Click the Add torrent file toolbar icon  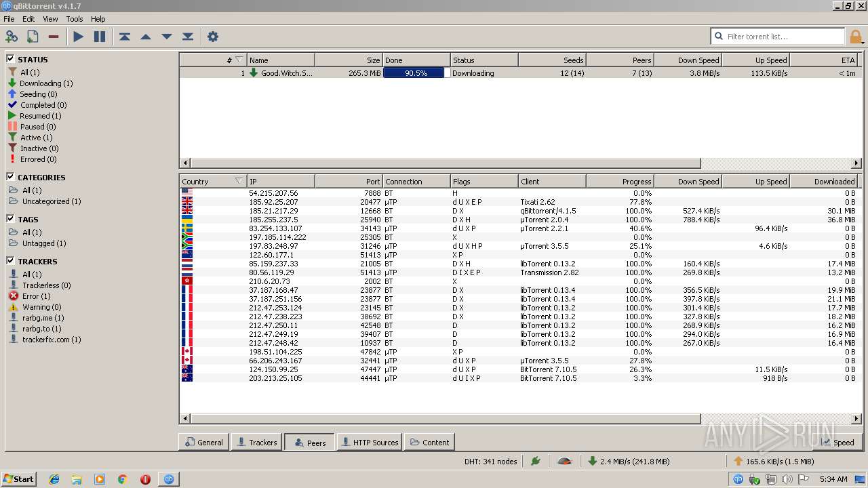pyautogui.click(x=32, y=37)
